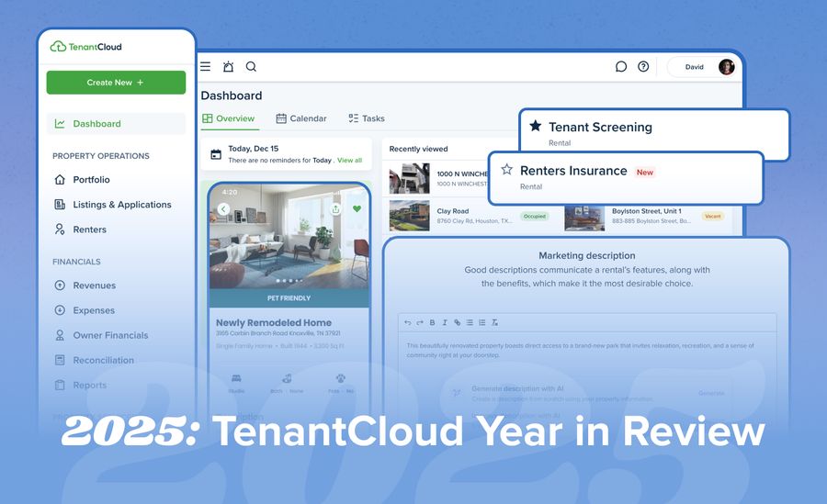Switch to the Calendar tab
827x504 pixels.
[x=301, y=118]
